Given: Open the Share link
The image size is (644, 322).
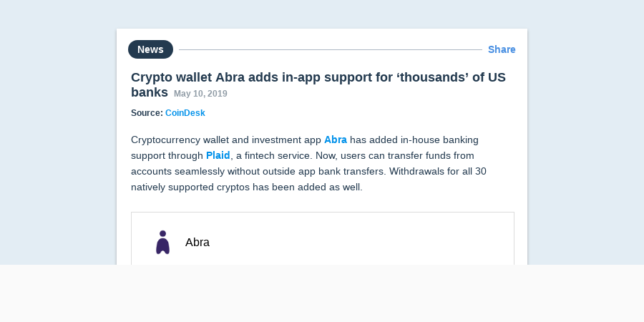Looking at the screenshot, I should coord(502,49).
